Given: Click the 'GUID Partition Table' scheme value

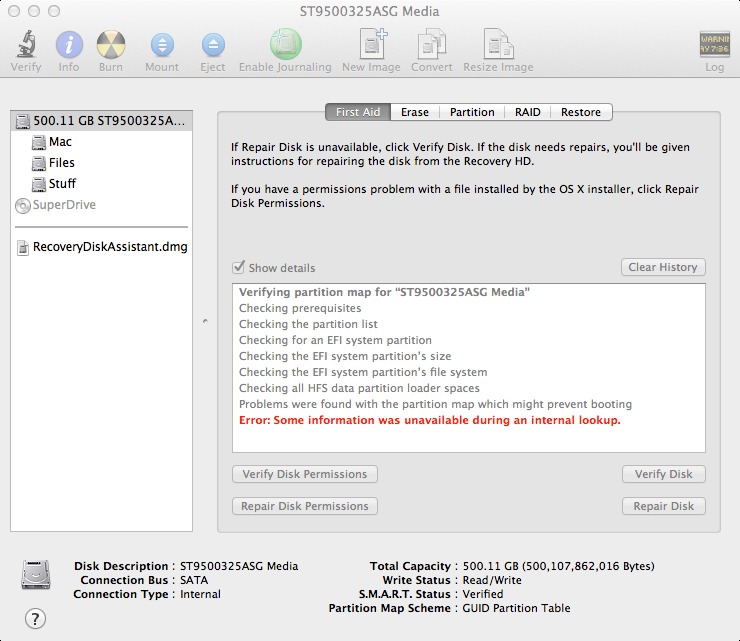Looking at the screenshot, I should 516,608.
